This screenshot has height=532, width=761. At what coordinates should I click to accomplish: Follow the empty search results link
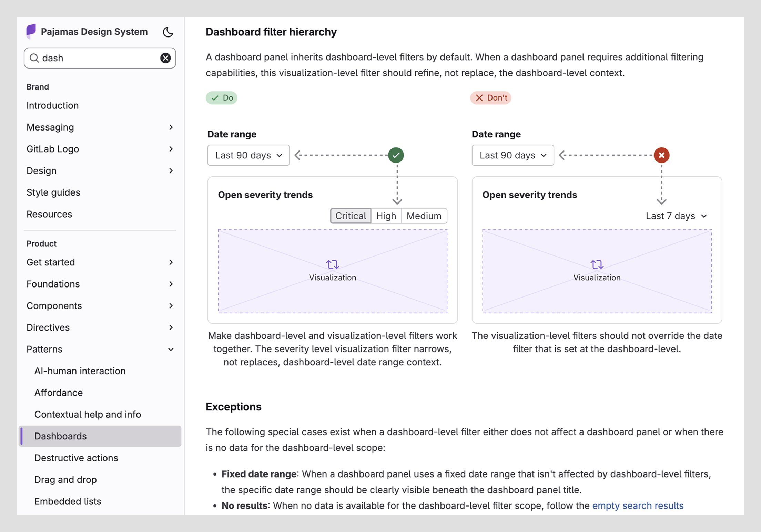coord(638,505)
